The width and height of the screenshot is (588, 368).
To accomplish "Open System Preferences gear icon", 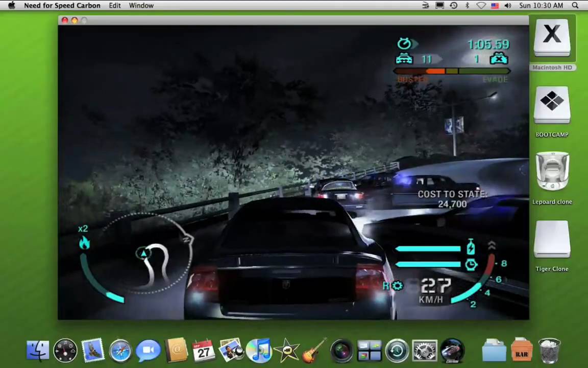I will (x=425, y=351).
